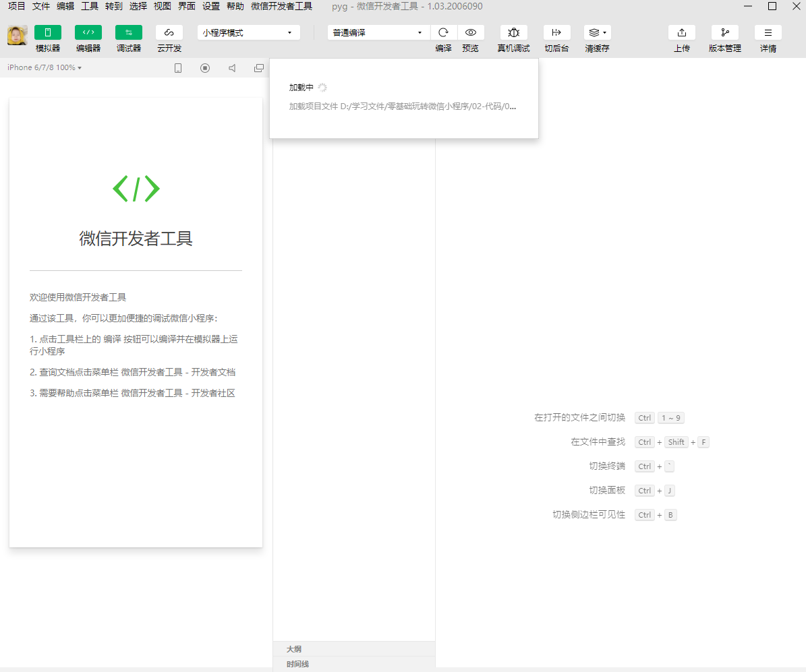Open the 微信开发者工具 menu
This screenshot has height=672, width=806.
click(x=282, y=6)
